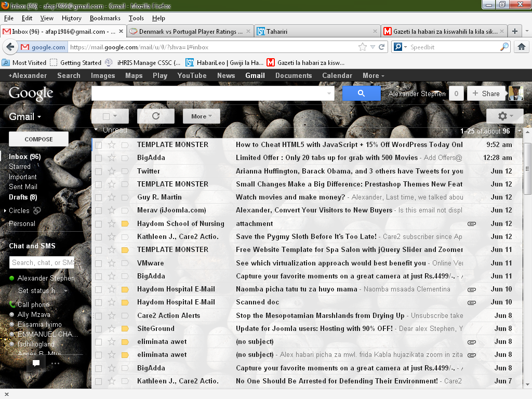Collapse the Unread section triangle

(x=96, y=129)
